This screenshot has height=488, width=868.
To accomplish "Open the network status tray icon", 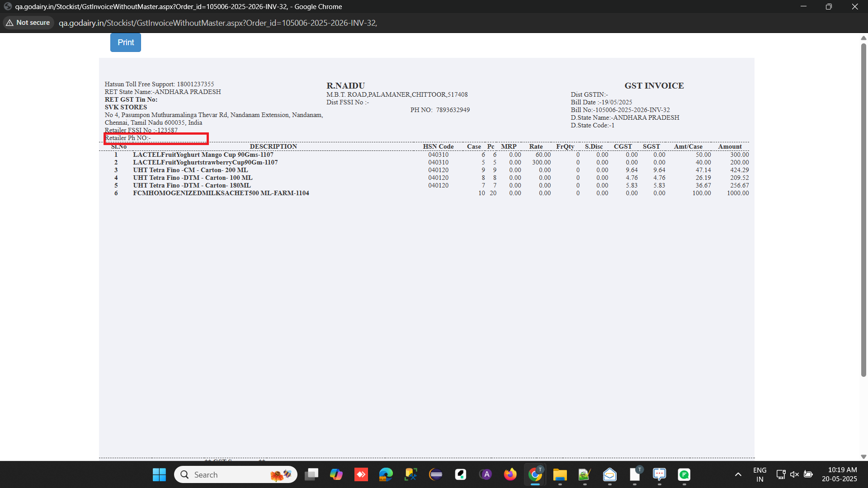I will [x=781, y=474].
